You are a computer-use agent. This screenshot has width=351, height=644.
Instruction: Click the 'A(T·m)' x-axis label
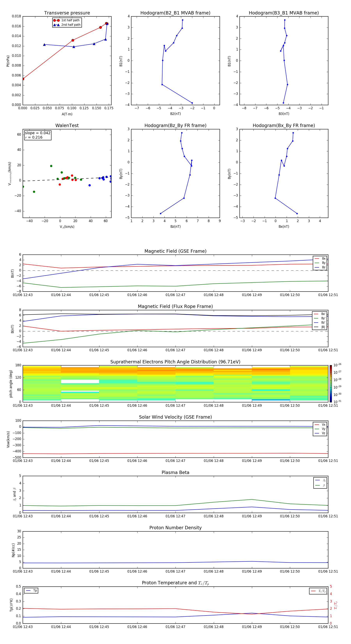[x=67, y=114]
